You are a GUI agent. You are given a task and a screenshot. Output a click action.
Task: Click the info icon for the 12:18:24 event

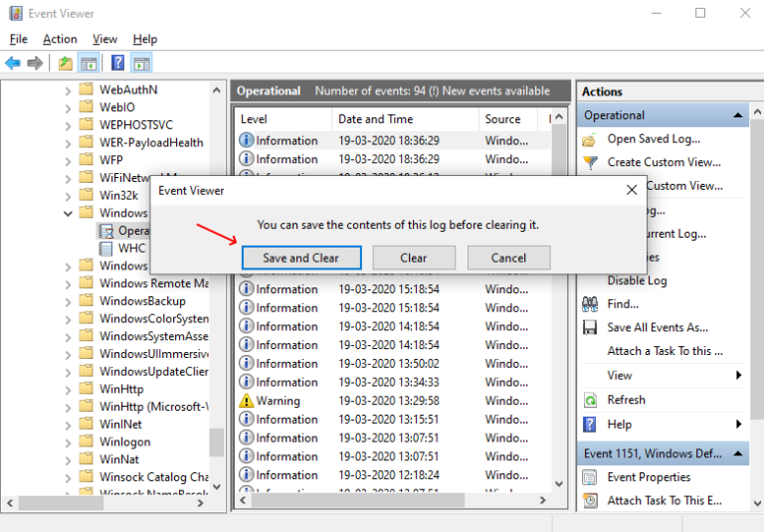point(247,474)
